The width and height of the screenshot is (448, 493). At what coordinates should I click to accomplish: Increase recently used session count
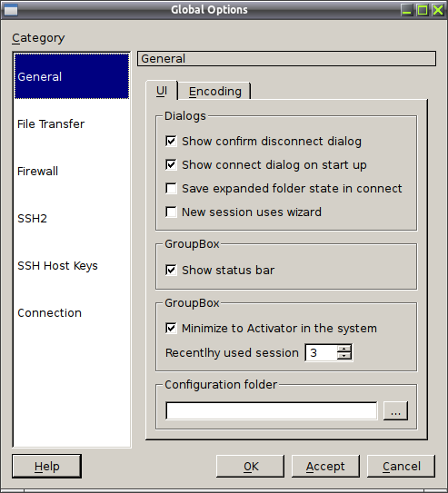(x=343, y=349)
